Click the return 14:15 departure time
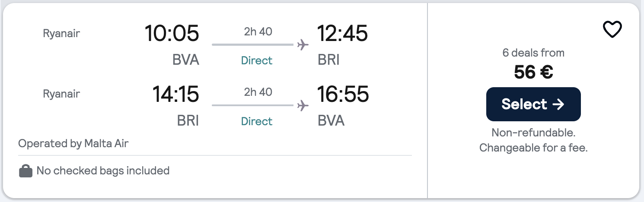The height and width of the screenshot is (202, 644). tap(175, 95)
